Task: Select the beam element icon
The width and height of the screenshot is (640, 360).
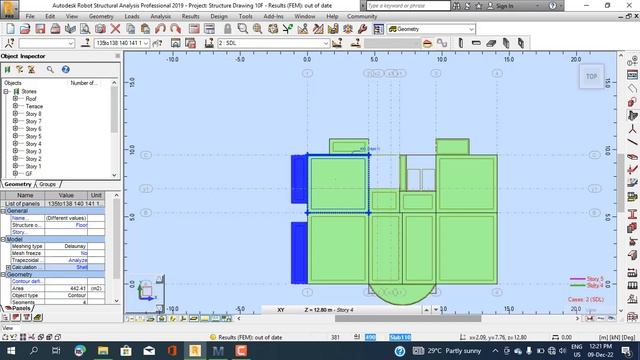Action: (x=476, y=43)
